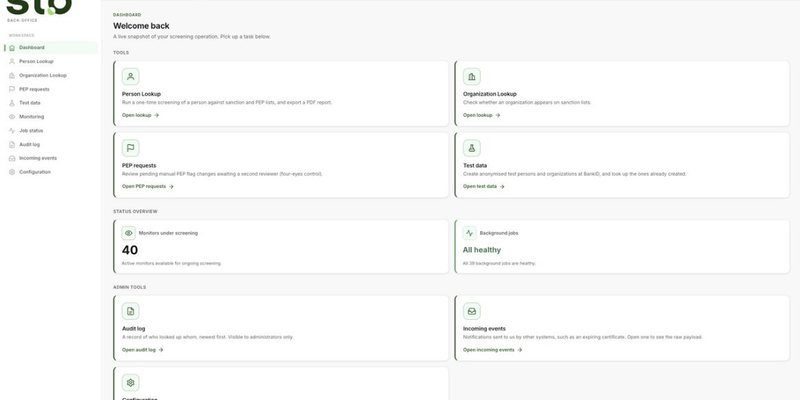Click Open lookup link on Person Lookup card
Viewport: 800px width, 400px height.
140,115
